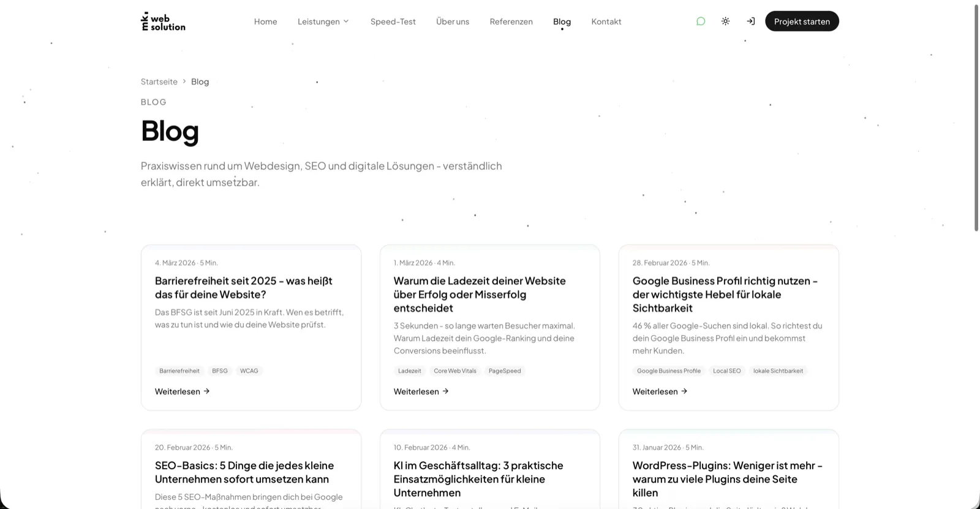The height and width of the screenshot is (509, 980).
Task: Open KI im Geschäftsalltag article title
Action: pos(478,479)
